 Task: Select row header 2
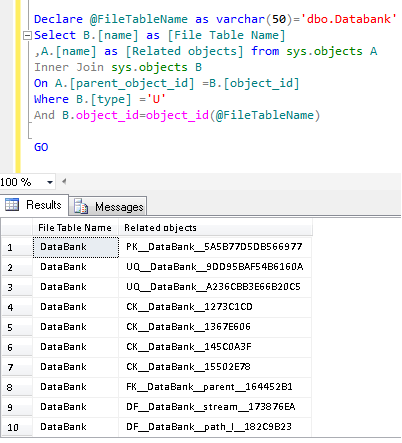tap(17, 267)
